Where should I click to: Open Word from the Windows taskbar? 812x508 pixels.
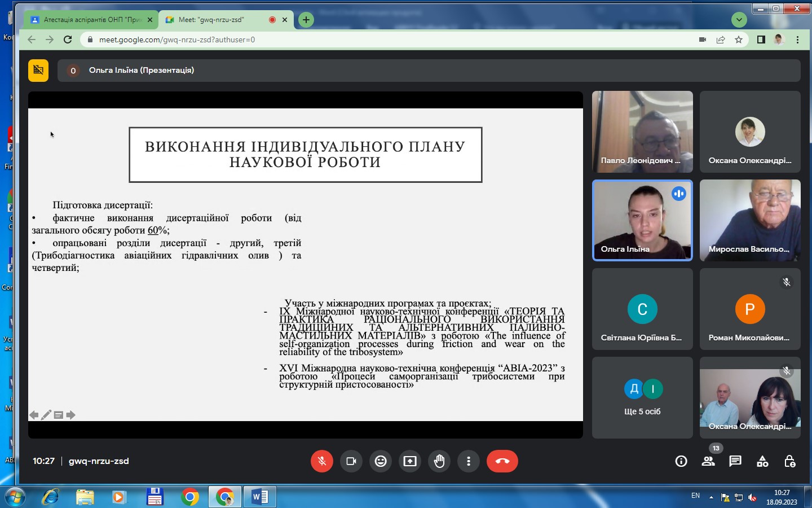[260, 497]
